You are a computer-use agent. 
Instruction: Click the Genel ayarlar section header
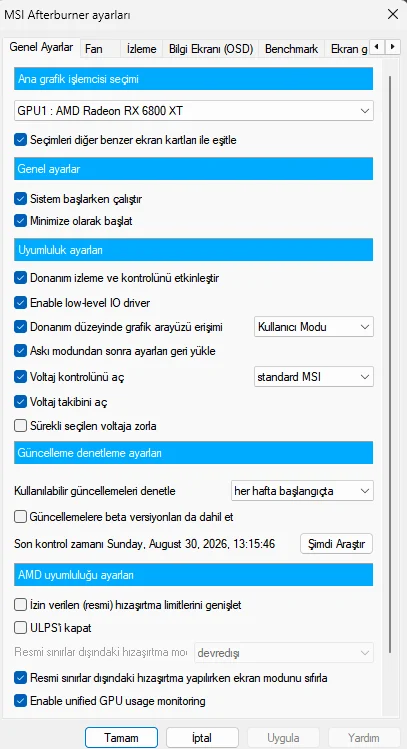(193, 169)
